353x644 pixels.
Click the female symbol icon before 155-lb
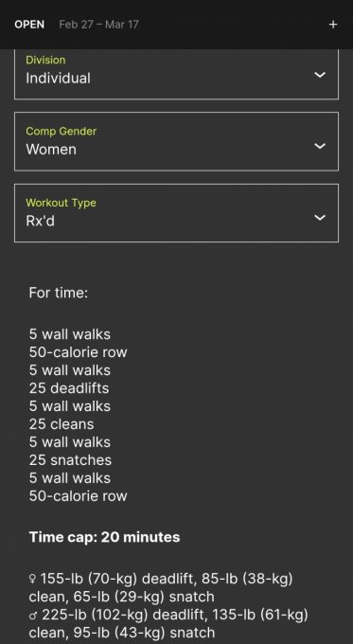[x=32, y=580]
